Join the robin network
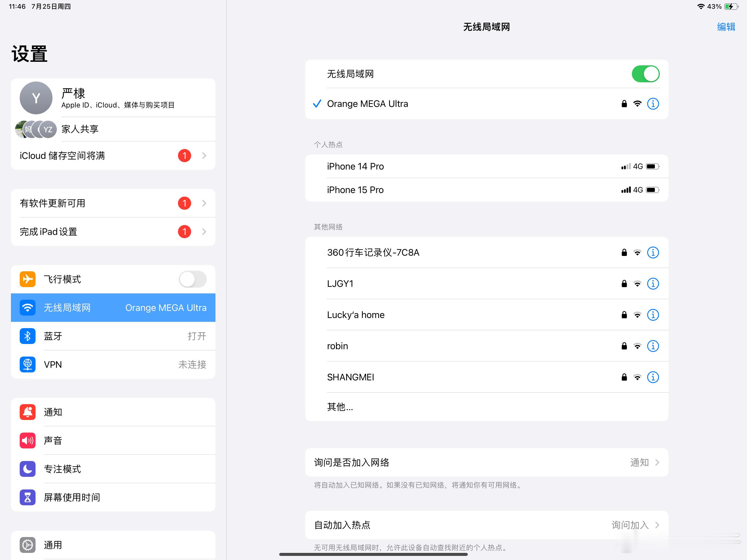747x560 pixels. pyautogui.click(x=486, y=346)
